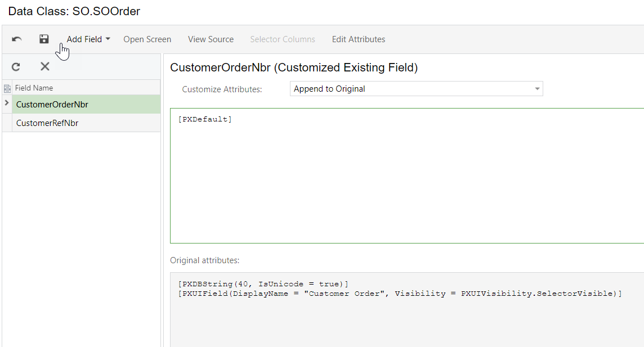Image resolution: width=644 pixels, height=347 pixels.
Task: Refresh the field name list
Action: 16,66
